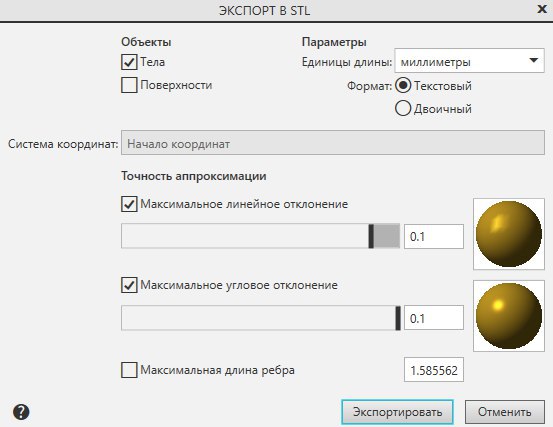Click the linear deviation sphere preview
This screenshot has width=553, height=427.
[509, 234]
